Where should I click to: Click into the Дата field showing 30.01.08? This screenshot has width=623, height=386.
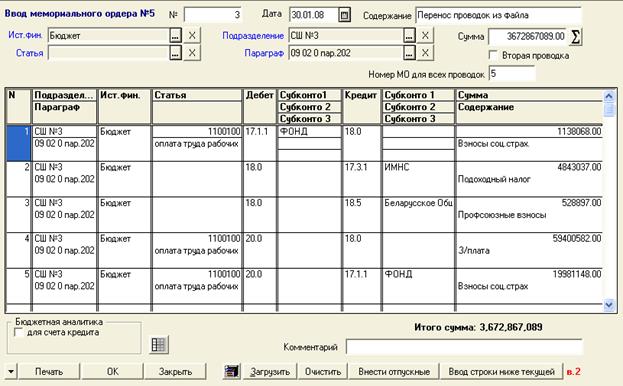[314, 15]
